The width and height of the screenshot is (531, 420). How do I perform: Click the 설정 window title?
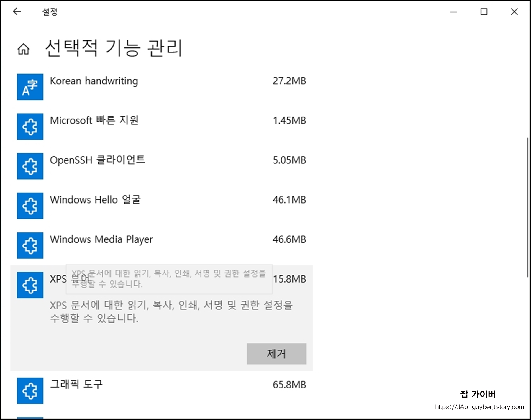tap(50, 12)
